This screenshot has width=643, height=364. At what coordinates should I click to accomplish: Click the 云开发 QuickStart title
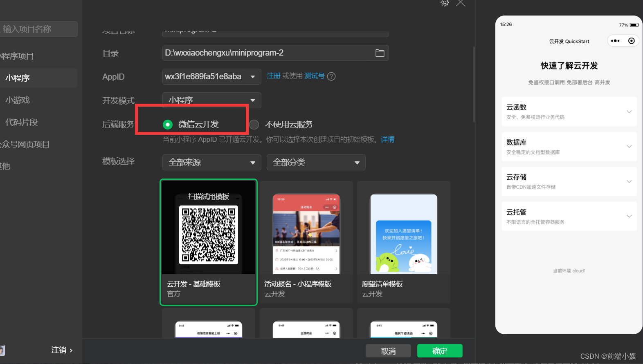coord(569,41)
